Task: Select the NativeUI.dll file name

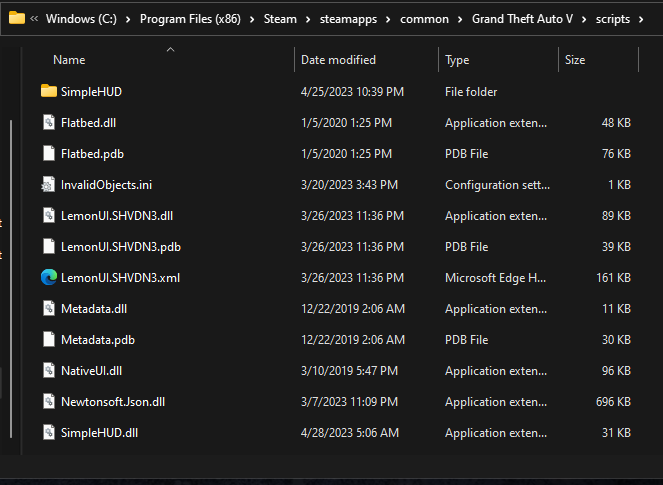Action: coord(91,371)
